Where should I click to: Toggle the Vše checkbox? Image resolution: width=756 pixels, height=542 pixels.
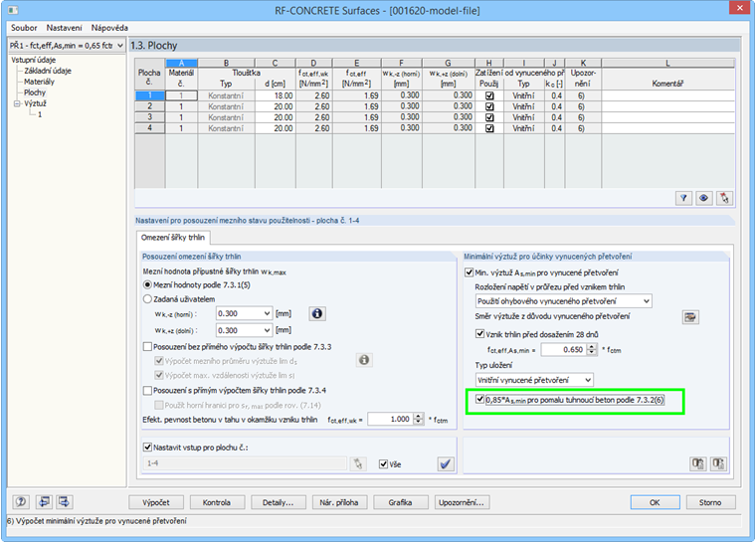[x=383, y=463]
